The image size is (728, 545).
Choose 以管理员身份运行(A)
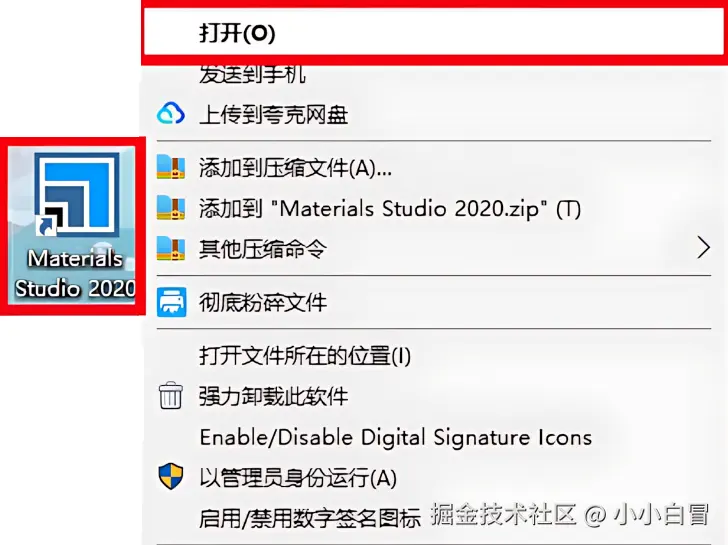pos(434,477)
